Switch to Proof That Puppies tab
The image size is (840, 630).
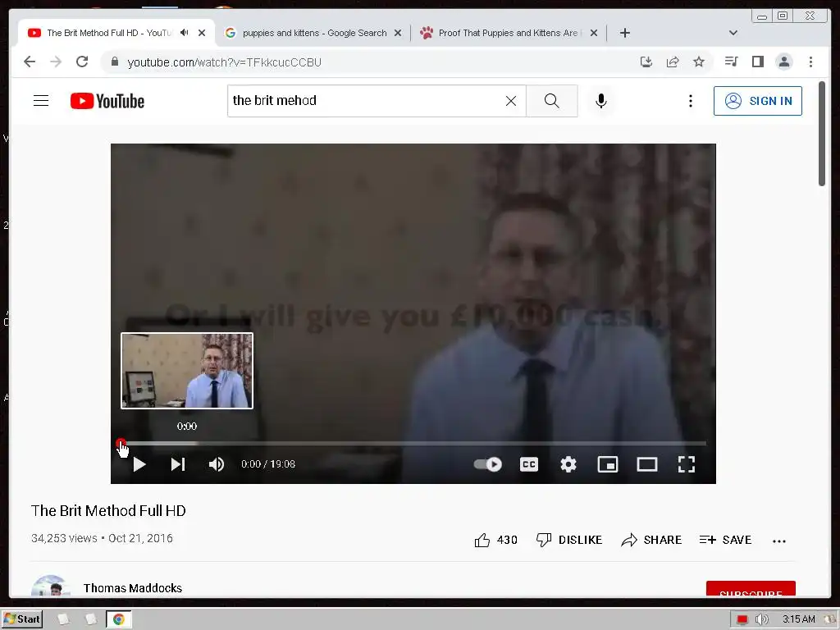[508, 33]
